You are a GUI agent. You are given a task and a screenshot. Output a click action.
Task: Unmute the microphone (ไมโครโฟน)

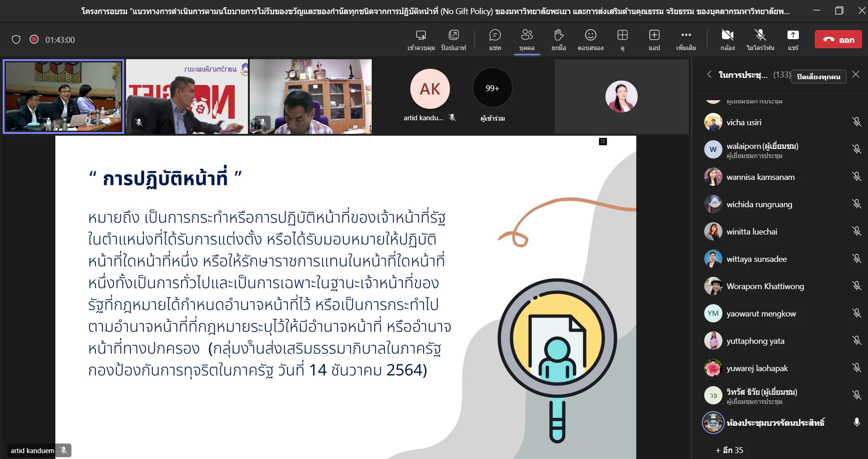click(x=760, y=40)
